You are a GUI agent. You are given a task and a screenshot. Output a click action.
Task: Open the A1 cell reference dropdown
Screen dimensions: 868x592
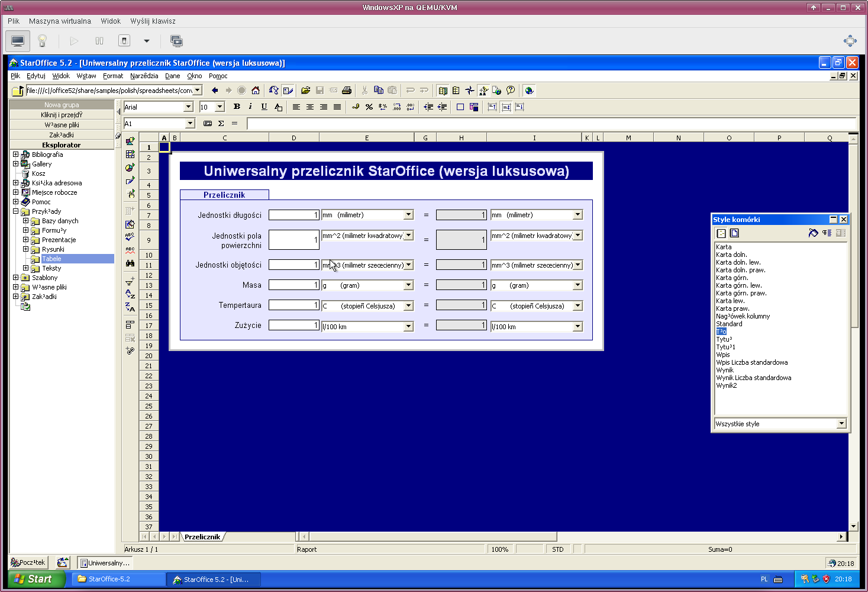(191, 124)
